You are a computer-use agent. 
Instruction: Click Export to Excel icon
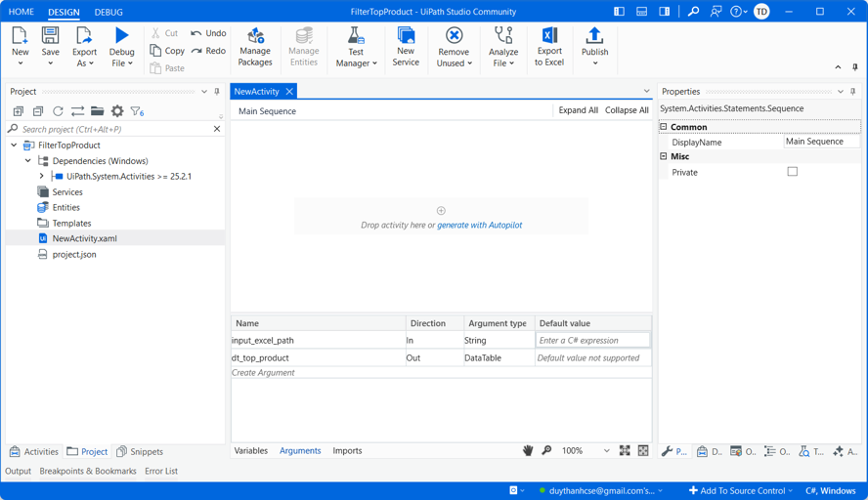tap(549, 35)
